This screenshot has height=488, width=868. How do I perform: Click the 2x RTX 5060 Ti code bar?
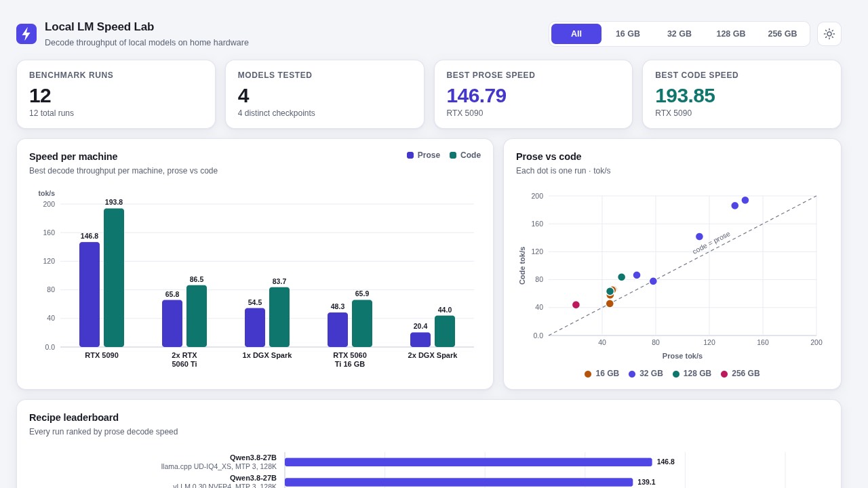(197, 316)
